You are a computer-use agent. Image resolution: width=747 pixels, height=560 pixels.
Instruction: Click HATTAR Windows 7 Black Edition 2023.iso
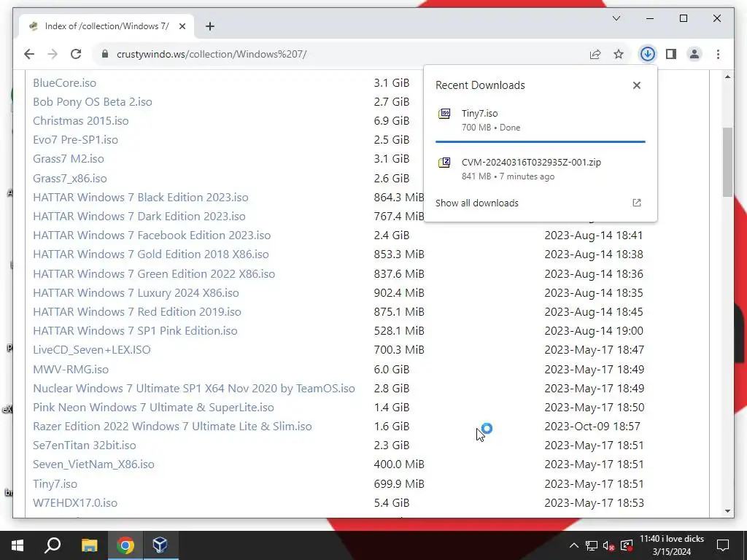pos(141,197)
